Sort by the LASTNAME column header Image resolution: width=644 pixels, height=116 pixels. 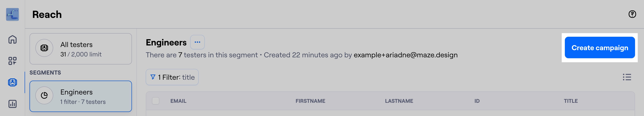399,101
